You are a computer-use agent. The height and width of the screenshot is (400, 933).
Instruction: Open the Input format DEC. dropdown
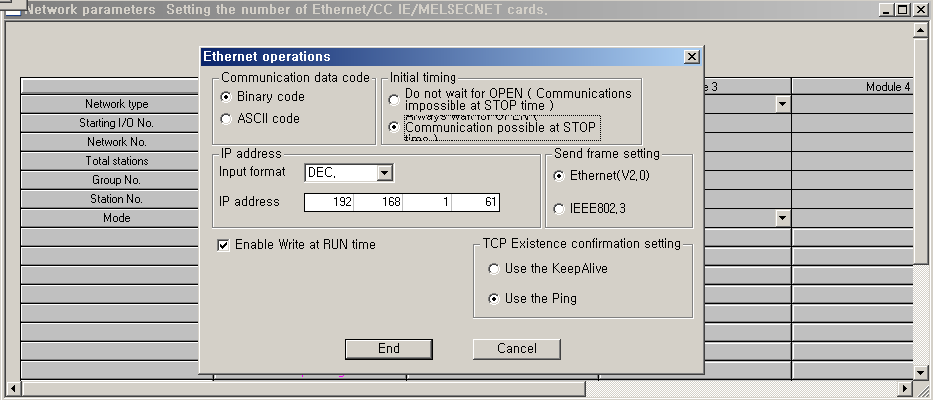[384, 173]
